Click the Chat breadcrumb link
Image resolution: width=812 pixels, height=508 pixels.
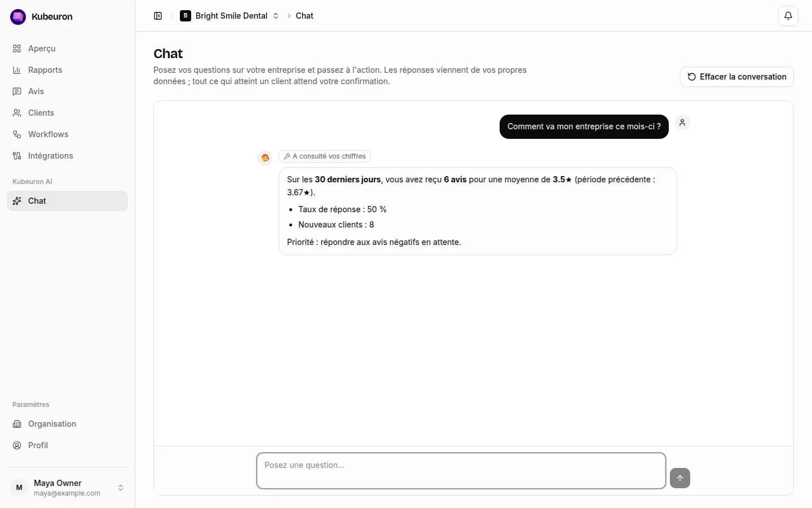(304, 16)
